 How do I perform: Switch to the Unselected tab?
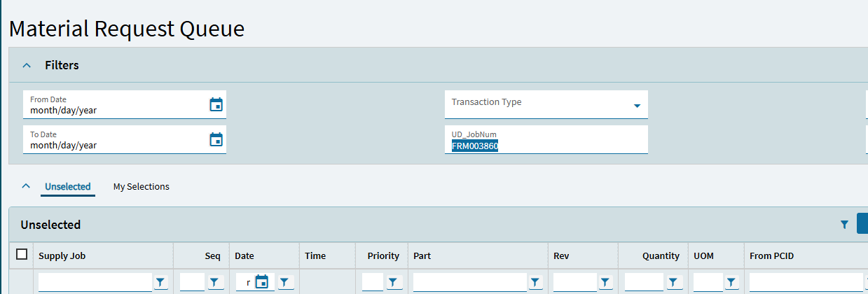click(68, 187)
